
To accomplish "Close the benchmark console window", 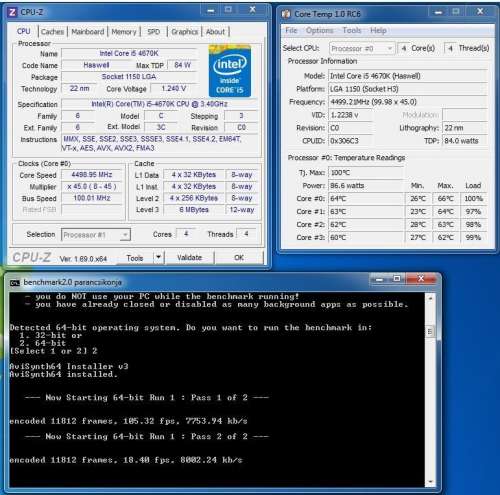I will click(421, 279).
